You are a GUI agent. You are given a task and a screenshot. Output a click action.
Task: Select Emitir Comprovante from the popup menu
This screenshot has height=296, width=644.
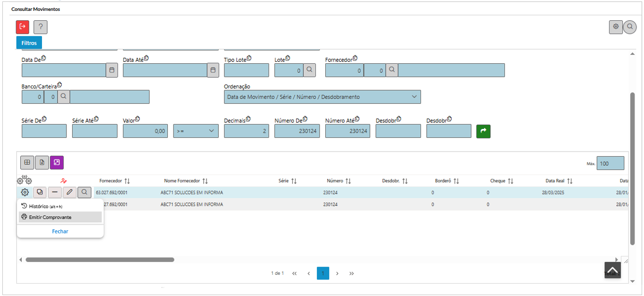(x=50, y=217)
